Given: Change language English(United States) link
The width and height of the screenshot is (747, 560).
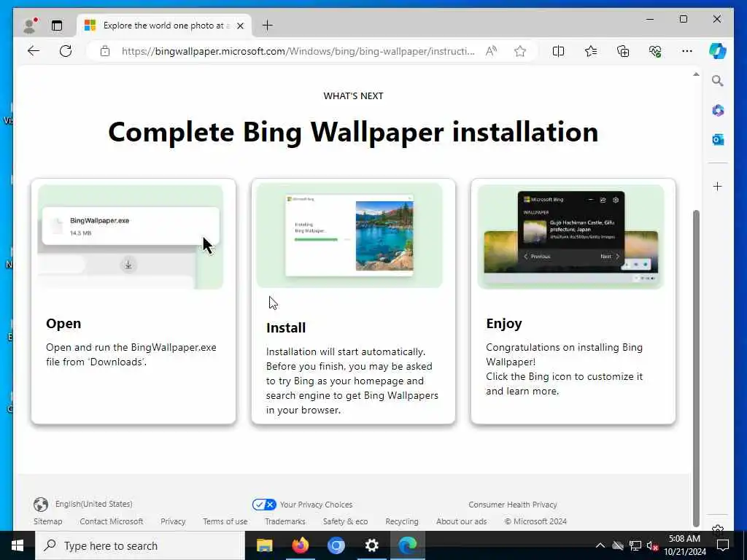Looking at the screenshot, I should pos(93,504).
